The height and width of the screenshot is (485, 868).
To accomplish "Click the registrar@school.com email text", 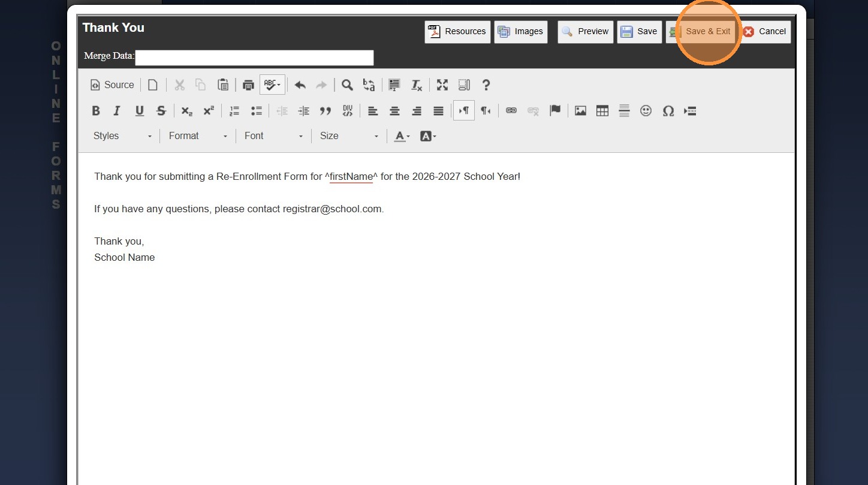I will 332,209.
